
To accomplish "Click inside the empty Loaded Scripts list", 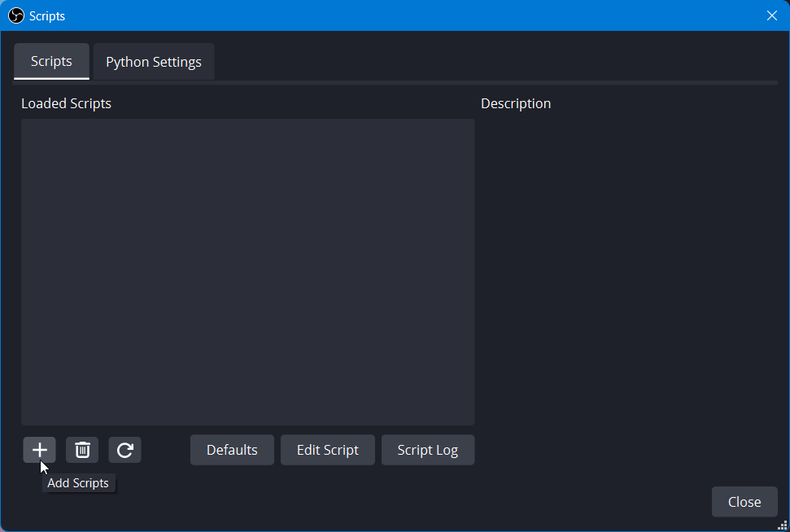I will (x=248, y=272).
